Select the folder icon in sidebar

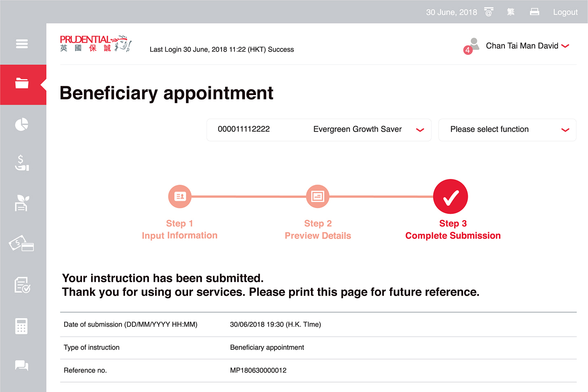point(22,84)
